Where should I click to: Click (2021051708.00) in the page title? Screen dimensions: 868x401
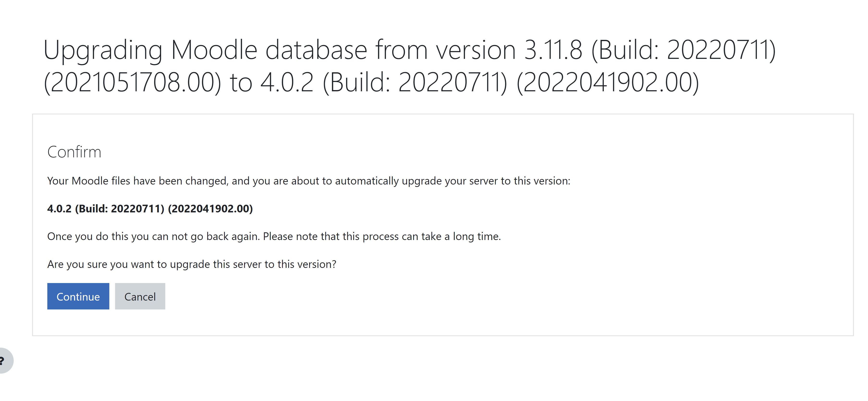click(132, 82)
